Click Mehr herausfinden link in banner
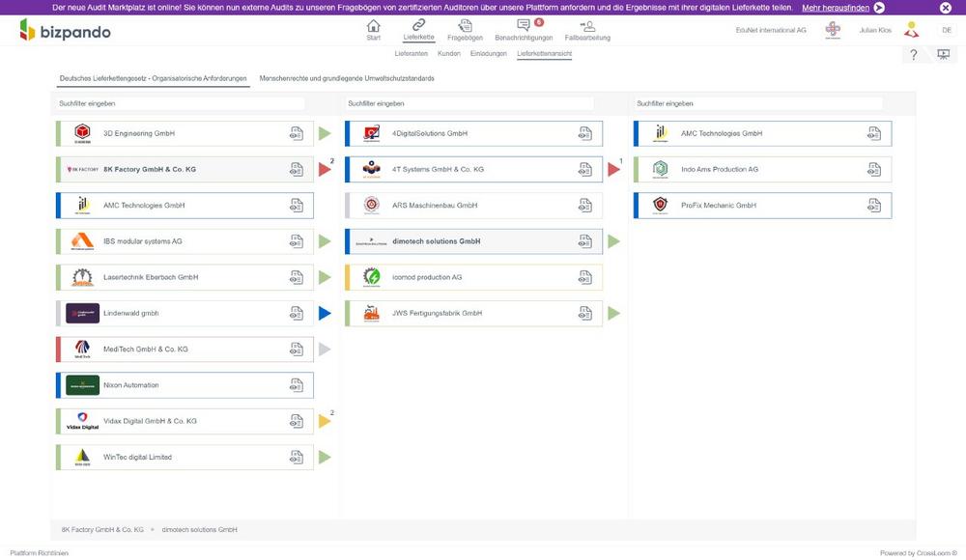966x560 pixels. pos(836,8)
